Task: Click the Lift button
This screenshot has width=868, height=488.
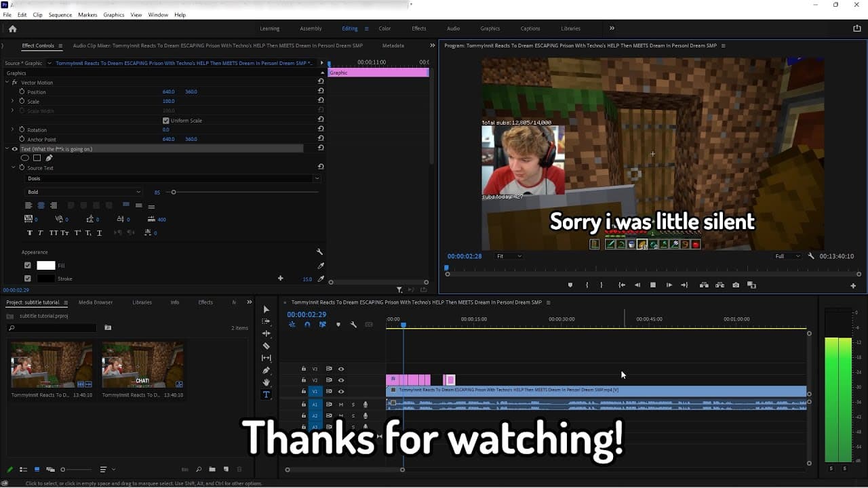Action: click(704, 285)
